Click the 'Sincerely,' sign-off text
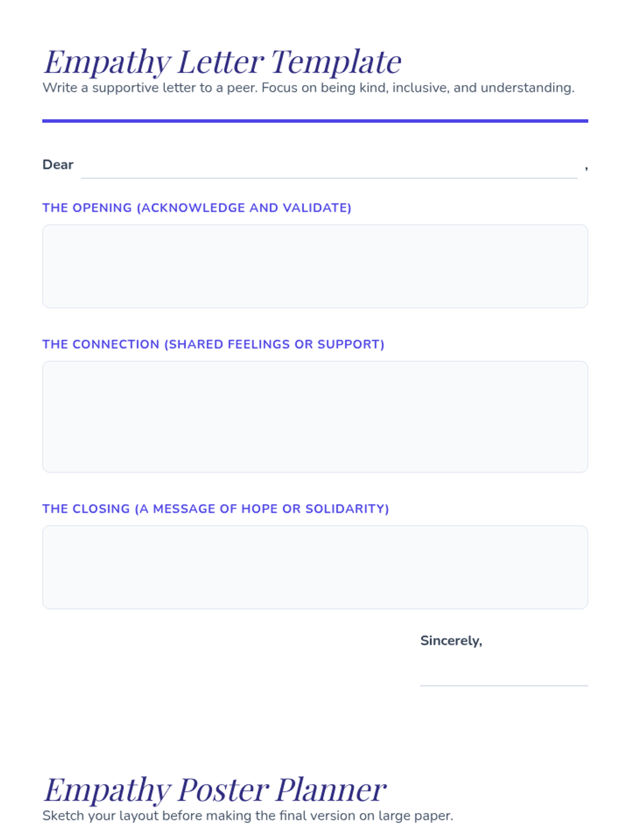The width and height of the screenshot is (630, 840). click(x=451, y=640)
